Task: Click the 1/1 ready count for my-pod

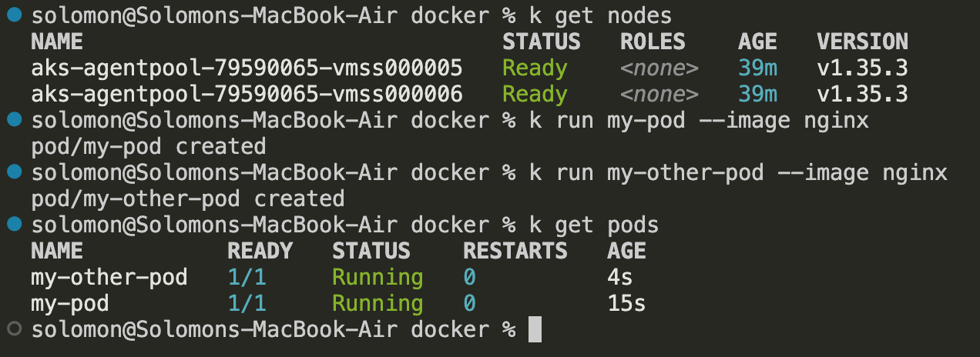Action: coord(247,304)
